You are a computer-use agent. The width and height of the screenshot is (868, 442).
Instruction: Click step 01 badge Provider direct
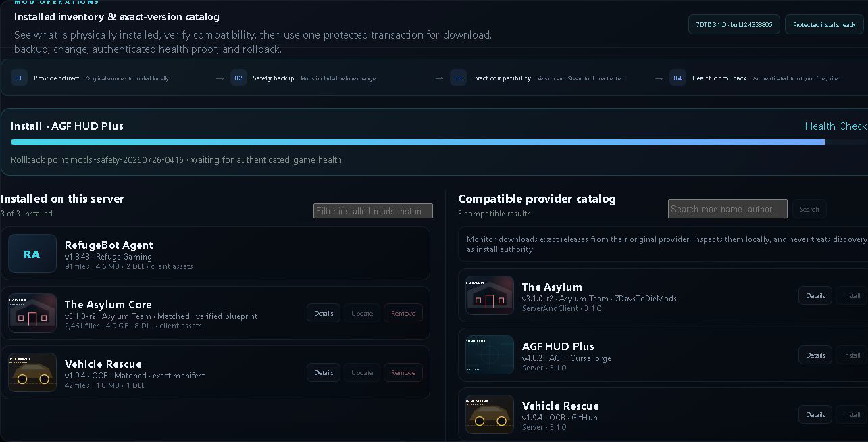tap(19, 78)
